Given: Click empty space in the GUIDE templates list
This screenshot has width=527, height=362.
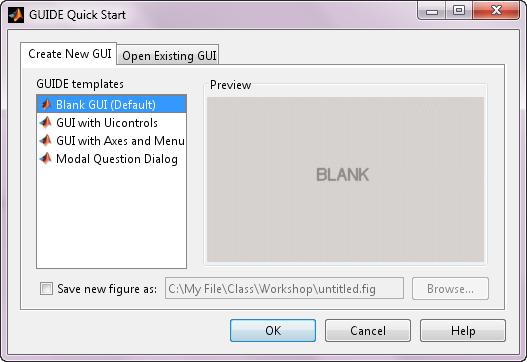Looking at the screenshot, I should click(x=111, y=218).
